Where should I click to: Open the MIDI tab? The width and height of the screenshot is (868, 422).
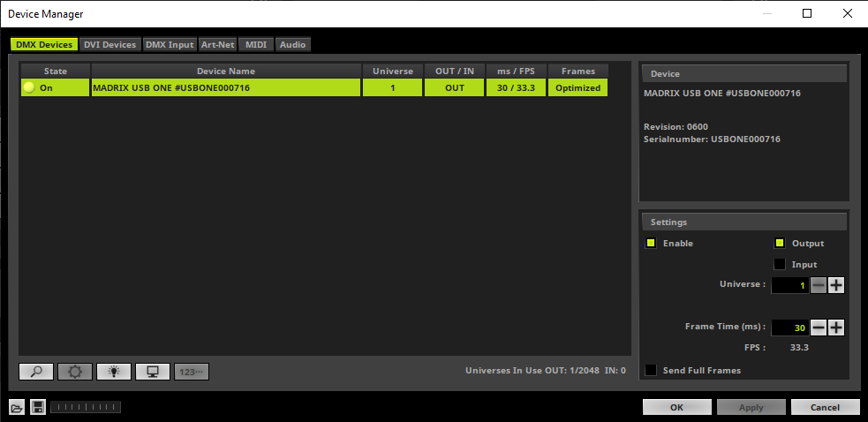256,45
